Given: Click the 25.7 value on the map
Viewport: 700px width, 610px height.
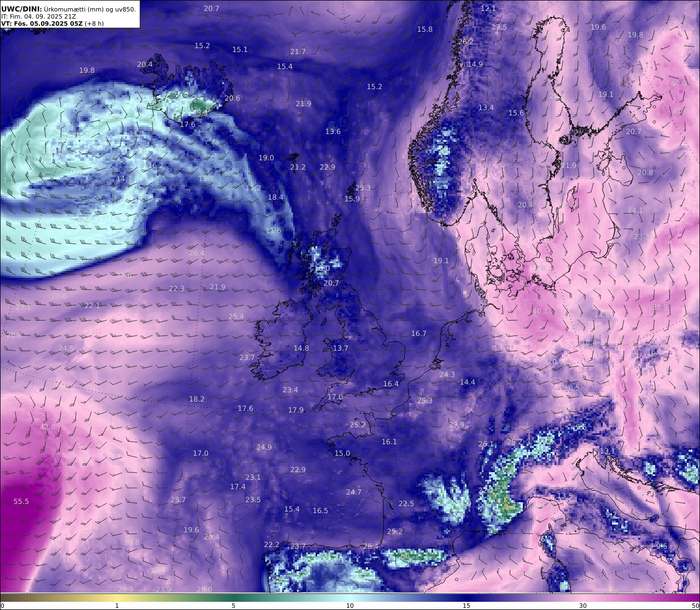Looking at the screenshot, I should click(178, 499).
